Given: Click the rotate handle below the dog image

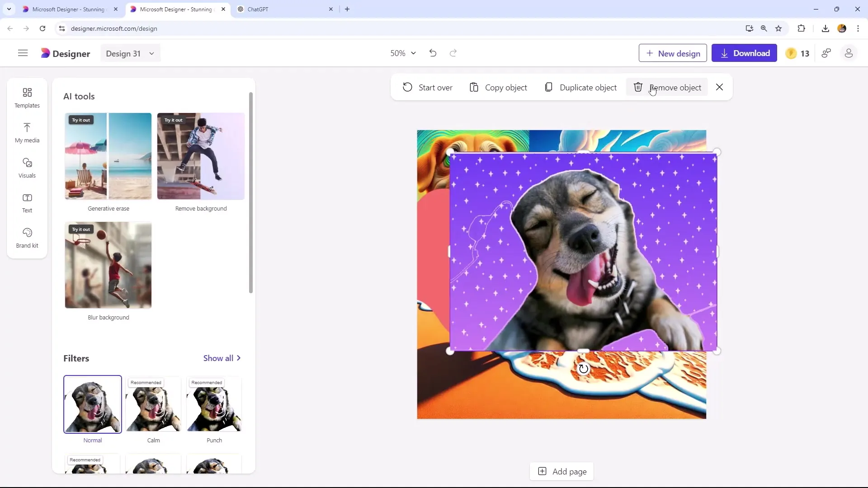Looking at the screenshot, I should (584, 369).
